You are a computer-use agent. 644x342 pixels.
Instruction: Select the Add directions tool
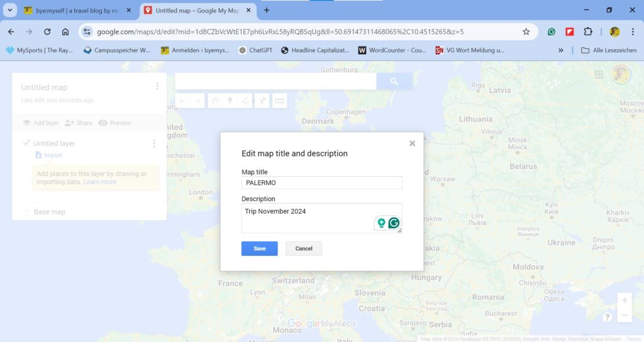pos(262,101)
